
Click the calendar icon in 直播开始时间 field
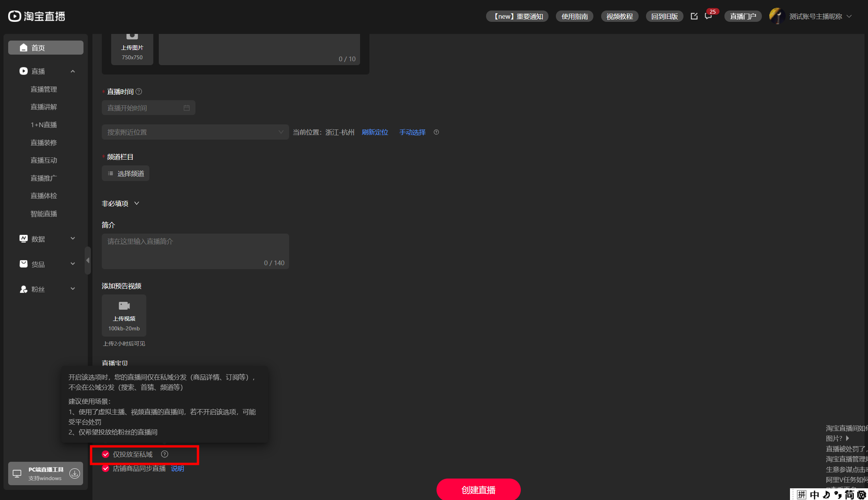186,108
